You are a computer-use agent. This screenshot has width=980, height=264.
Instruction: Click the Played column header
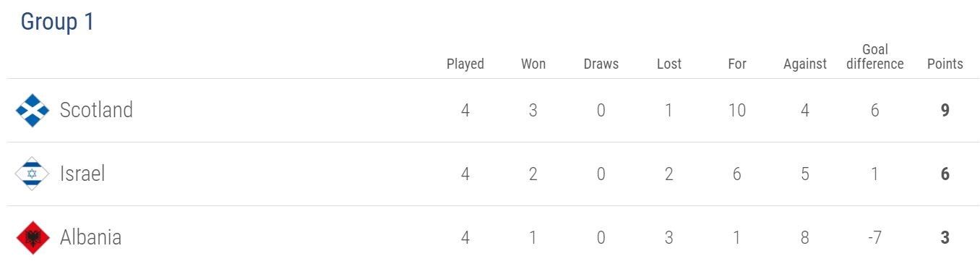465,64
